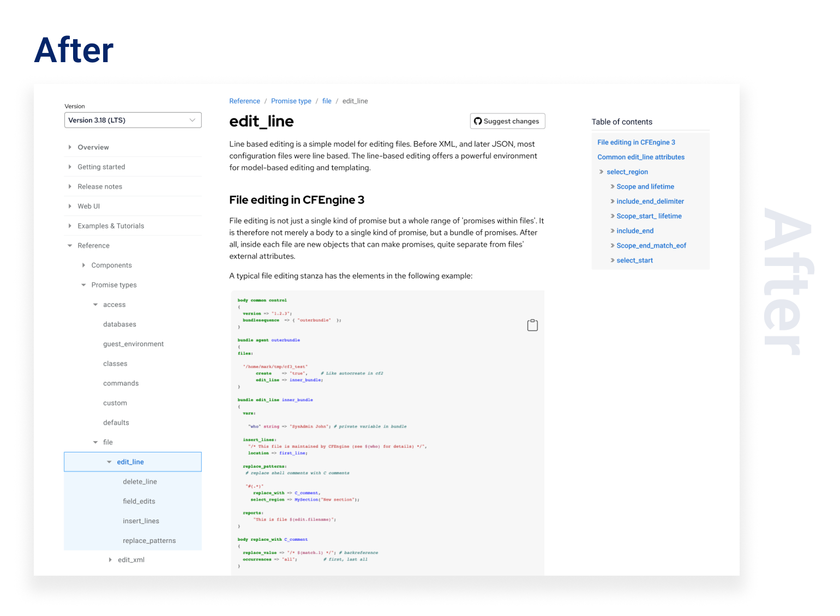The width and height of the screenshot is (840, 616).
Task: Open Getting started in sidebar
Action: 101,167
